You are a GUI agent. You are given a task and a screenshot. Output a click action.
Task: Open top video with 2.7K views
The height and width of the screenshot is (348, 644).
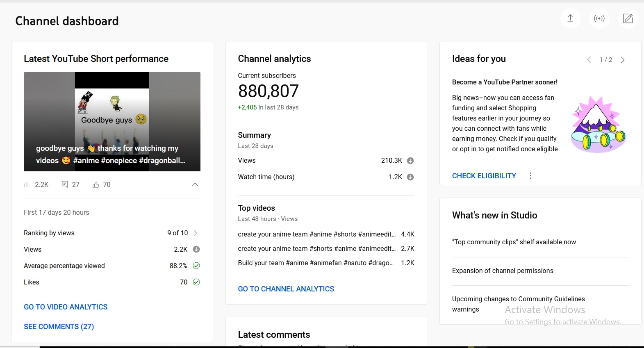[x=326, y=249]
